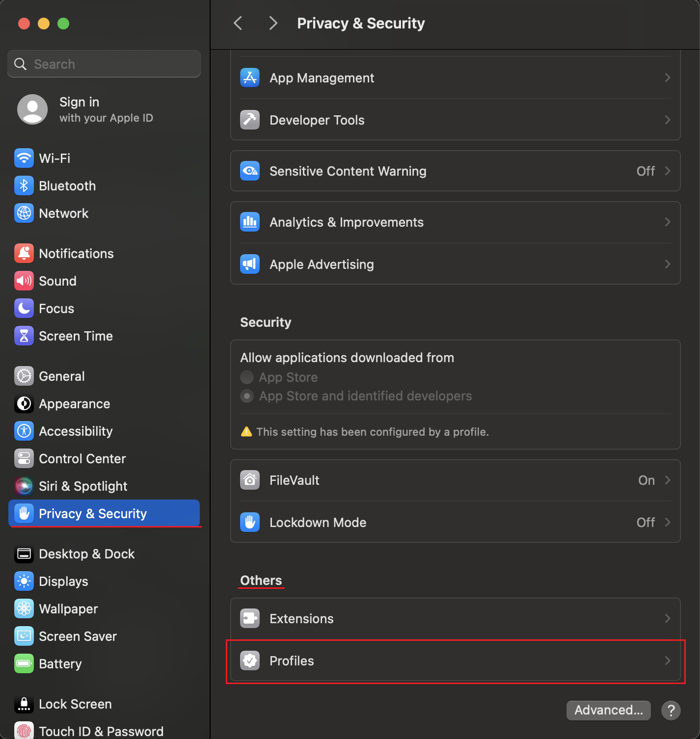Expand Apple Advertising settings

(x=667, y=264)
